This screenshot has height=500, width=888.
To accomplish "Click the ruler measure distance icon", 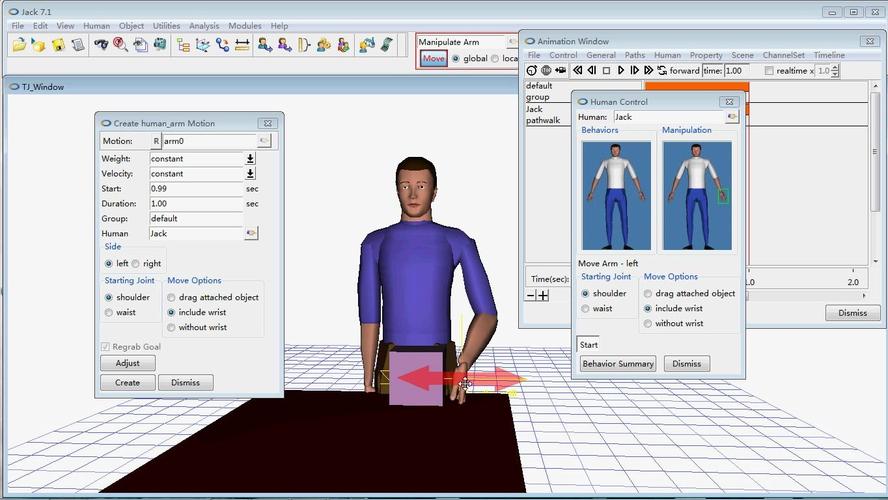I will (x=242, y=45).
